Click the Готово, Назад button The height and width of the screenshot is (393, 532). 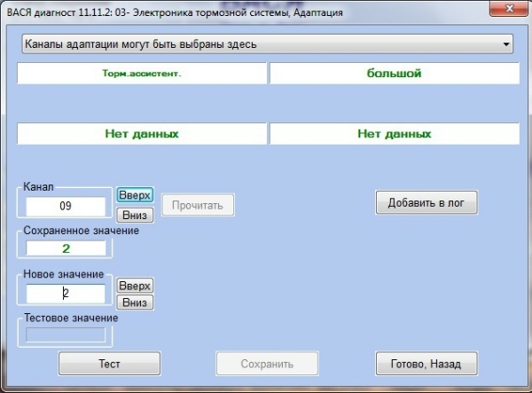[426, 364]
